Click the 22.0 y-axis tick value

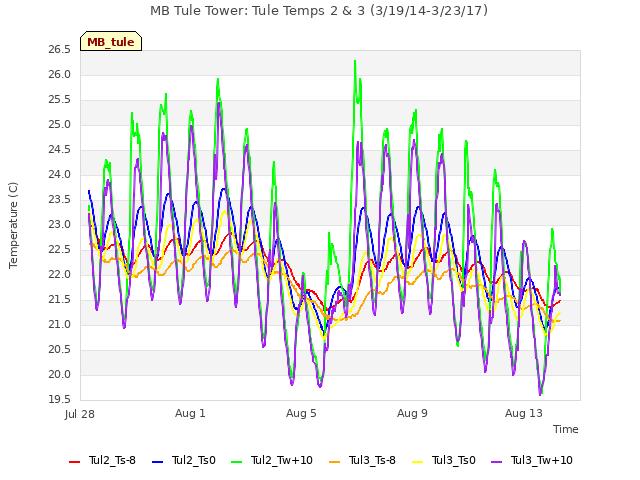tap(60, 275)
